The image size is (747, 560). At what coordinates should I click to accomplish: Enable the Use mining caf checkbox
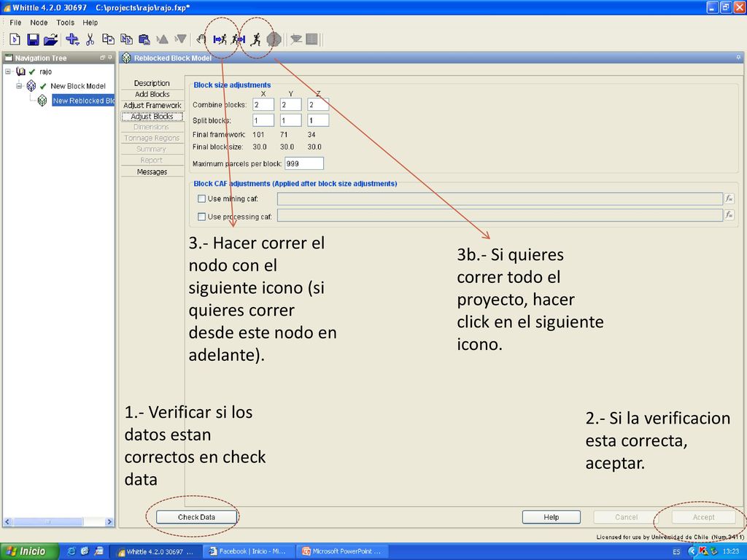(201, 198)
